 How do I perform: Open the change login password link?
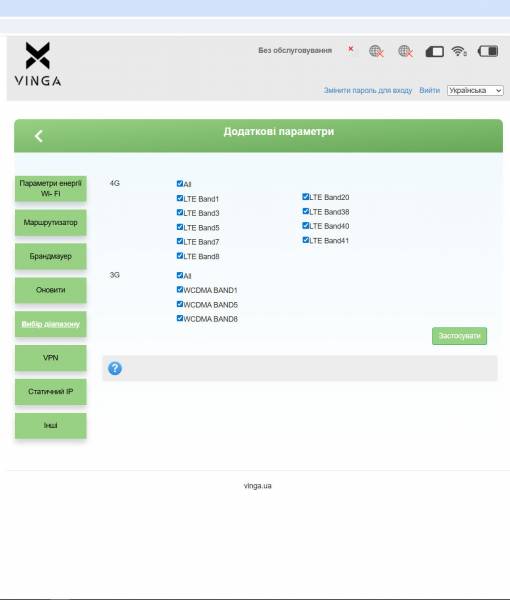[x=368, y=90]
